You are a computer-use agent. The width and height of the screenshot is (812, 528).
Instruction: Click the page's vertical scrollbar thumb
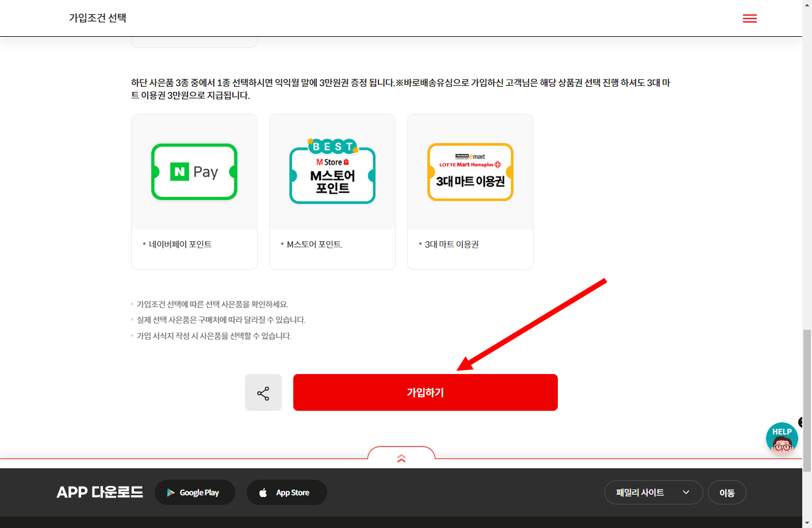(x=807, y=400)
